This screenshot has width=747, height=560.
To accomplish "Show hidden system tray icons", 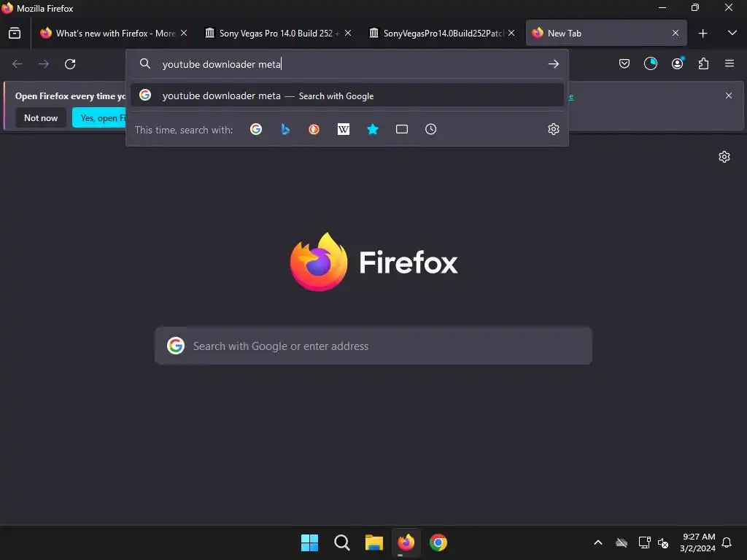I will coord(598,542).
